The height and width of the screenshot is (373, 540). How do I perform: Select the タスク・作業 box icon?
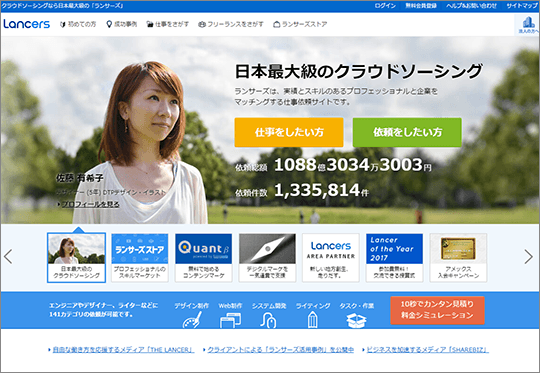(x=356, y=320)
